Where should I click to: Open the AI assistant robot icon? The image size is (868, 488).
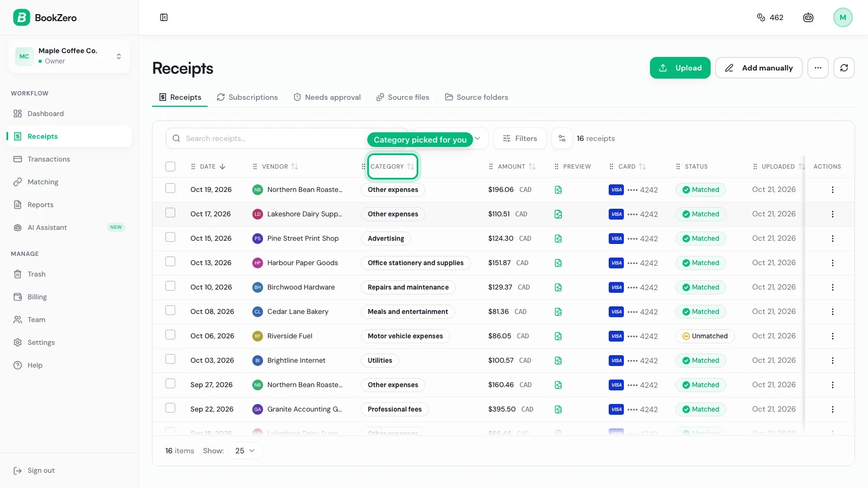pos(808,17)
